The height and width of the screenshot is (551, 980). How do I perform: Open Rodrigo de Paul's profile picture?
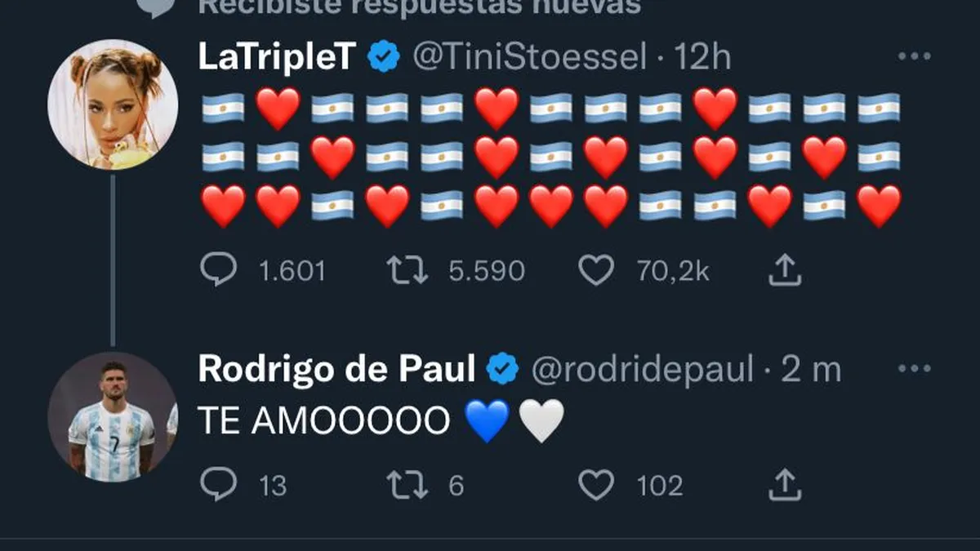(x=113, y=416)
